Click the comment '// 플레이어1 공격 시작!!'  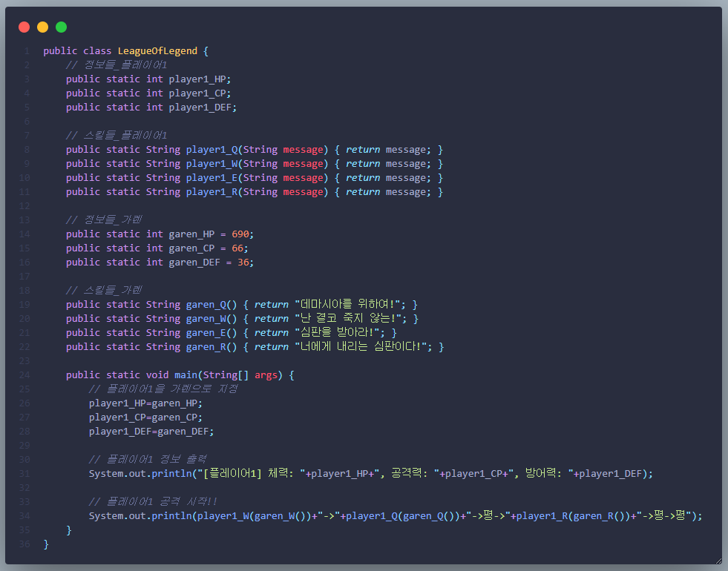click(153, 502)
